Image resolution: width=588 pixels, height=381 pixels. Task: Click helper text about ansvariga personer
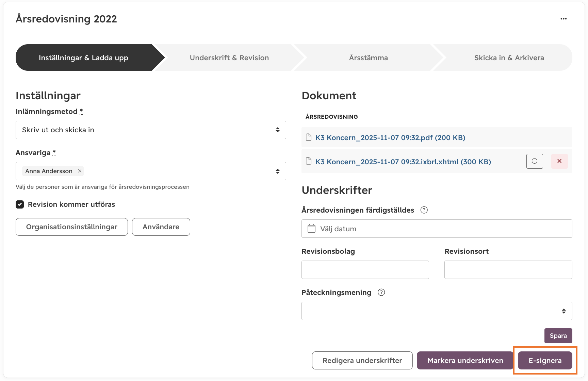tap(102, 187)
